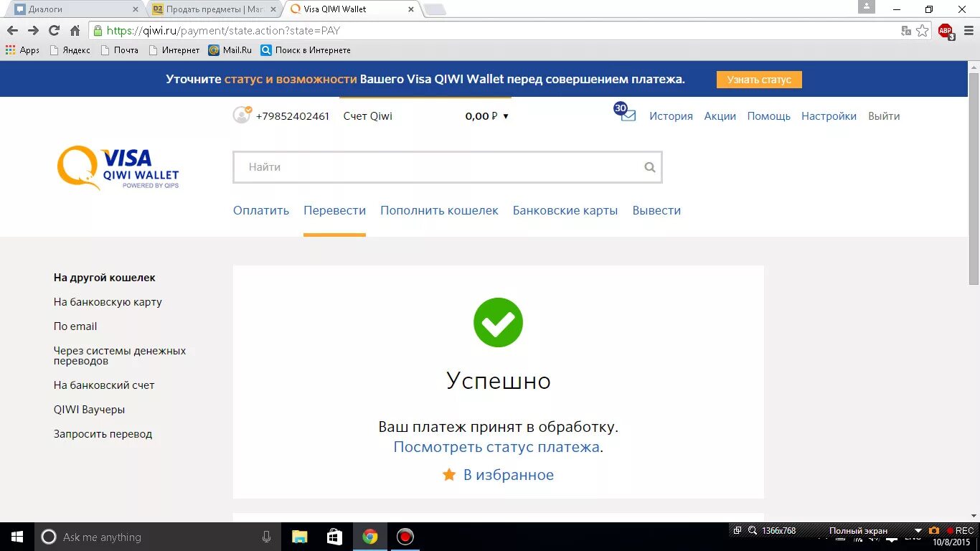The image size is (980, 551).
Task: Open the Поиск в Интернете bookmark
Action: [x=306, y=50]
